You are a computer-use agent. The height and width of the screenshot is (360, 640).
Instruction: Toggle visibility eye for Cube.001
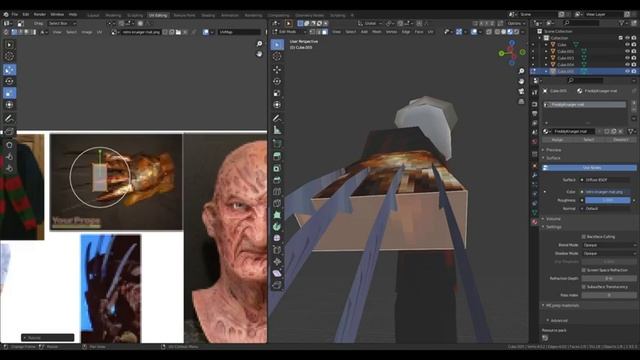pos(627,51)
